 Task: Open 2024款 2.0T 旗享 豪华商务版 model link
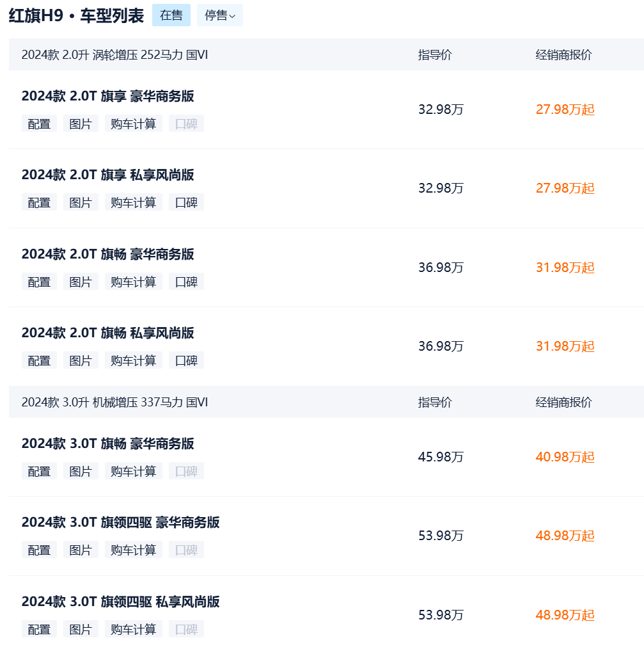(x=107, y=97)
